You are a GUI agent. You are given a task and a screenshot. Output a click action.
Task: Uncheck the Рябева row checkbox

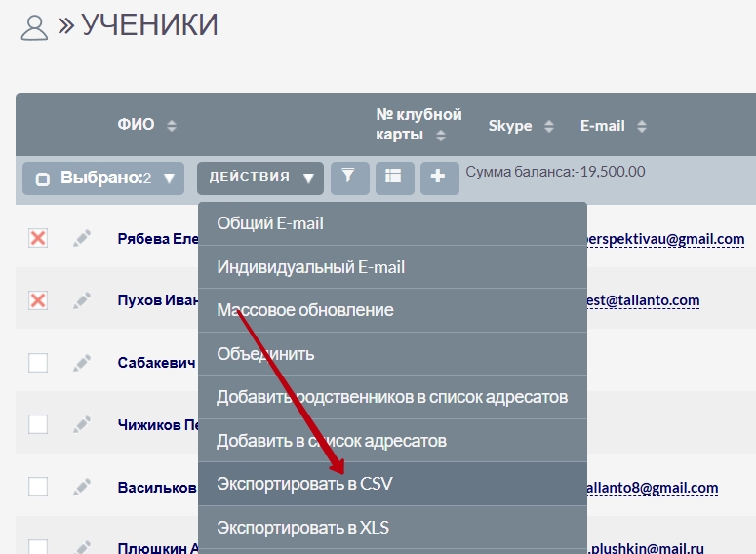[x=38, y=238]
